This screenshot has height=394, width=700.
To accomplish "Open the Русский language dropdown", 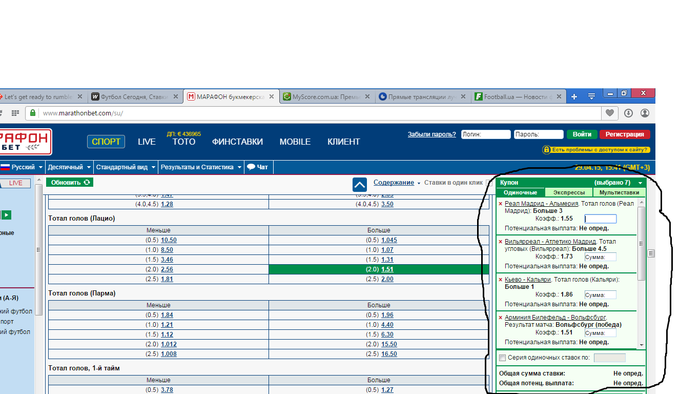I will [x=22, y=167].
